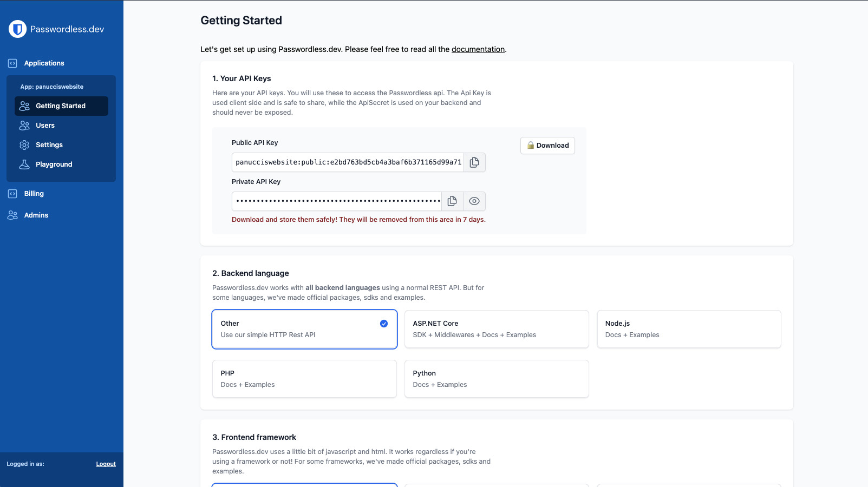
Task: Copy the public API key
Action: coord(474,162)
